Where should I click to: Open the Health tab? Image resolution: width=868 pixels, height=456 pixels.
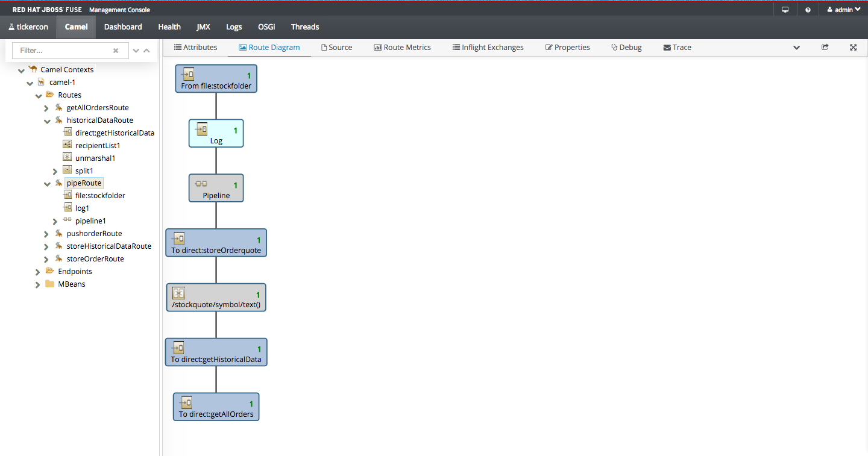point(169,27)
